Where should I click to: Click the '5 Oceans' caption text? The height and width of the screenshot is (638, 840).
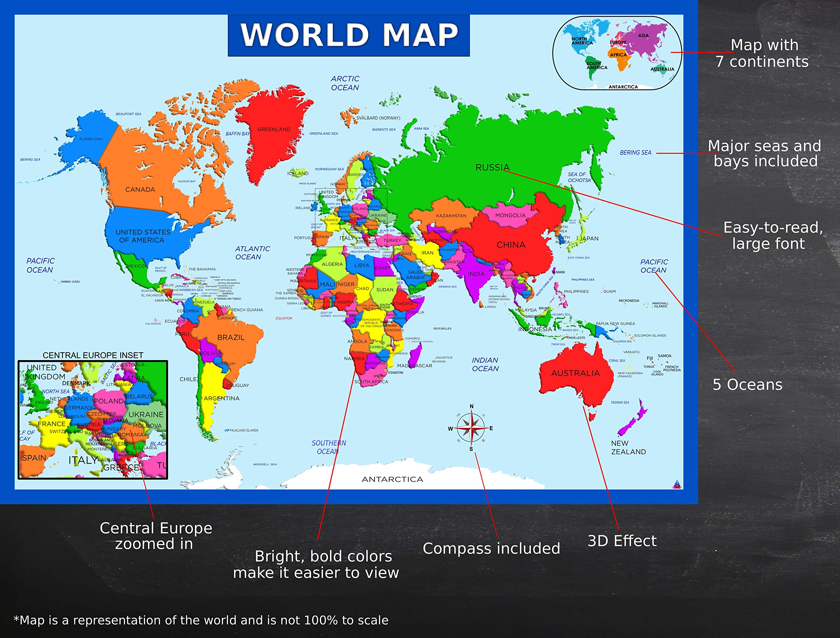(x=747, y=385)
